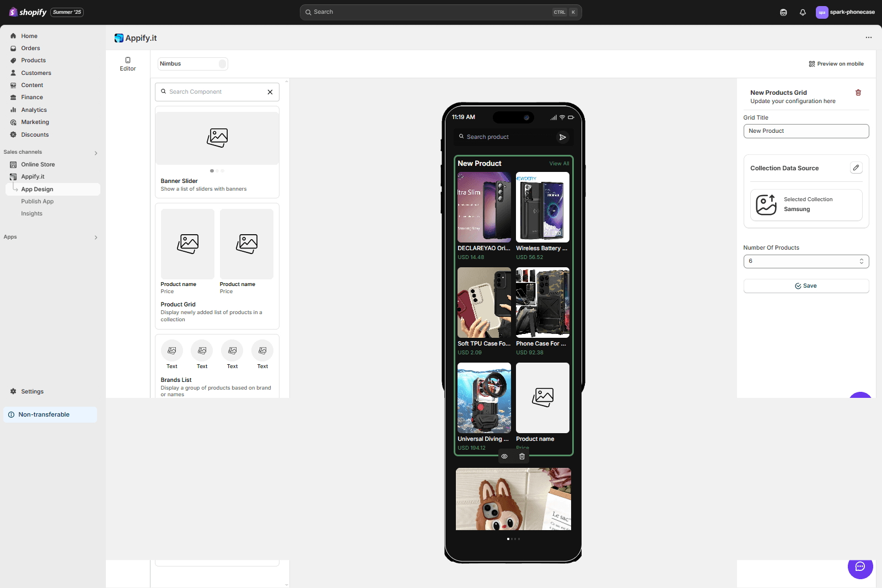This screenshot has height=588, width=882.
Task: Open the chat support bubble
Action: [x=860, y=567]
